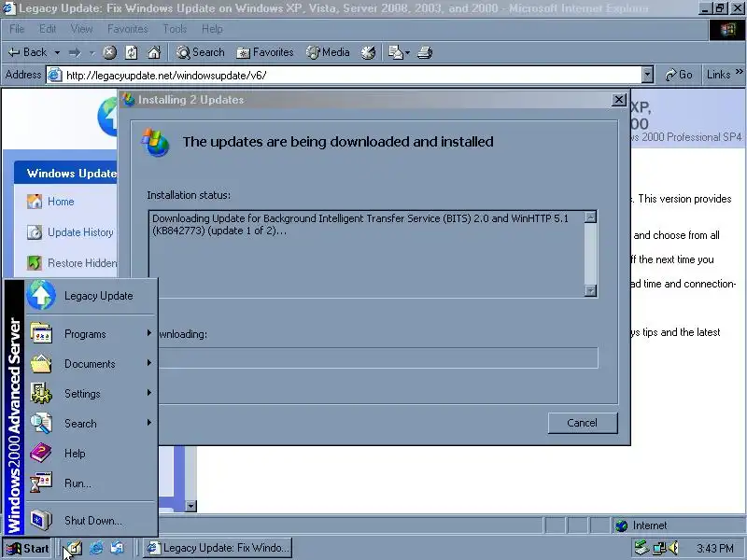Screen dimensions: 747x560
Task: Print the page with the Print icon
Action: pyautogui.click(x=425, y=52)
